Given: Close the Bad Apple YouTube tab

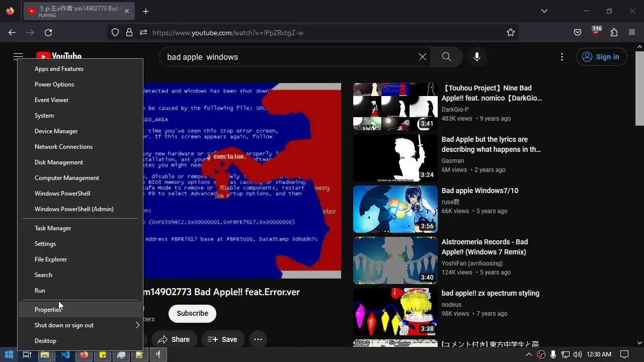Looking at the screenshot, I should [127, 11].
